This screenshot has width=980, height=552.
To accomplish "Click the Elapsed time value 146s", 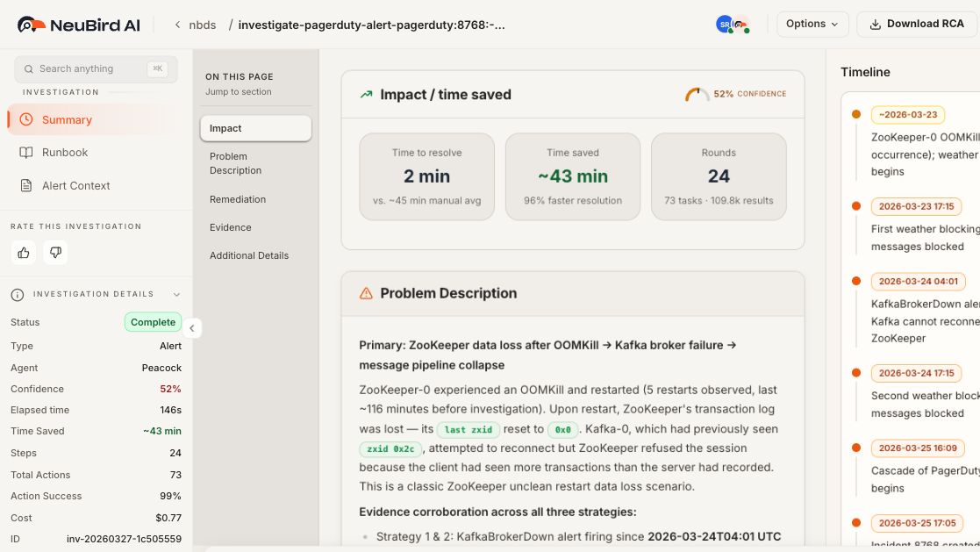I will (x=170, y=410).
